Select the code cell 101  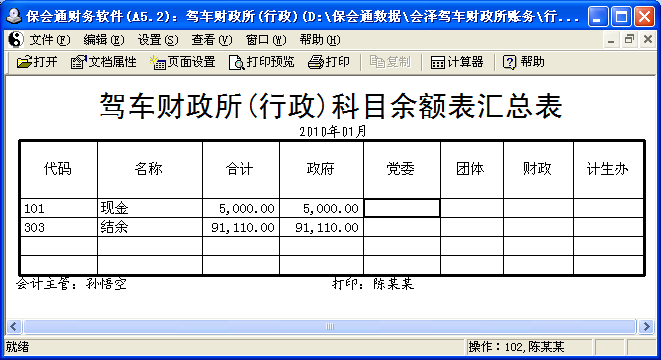click(x=59, y=208)
